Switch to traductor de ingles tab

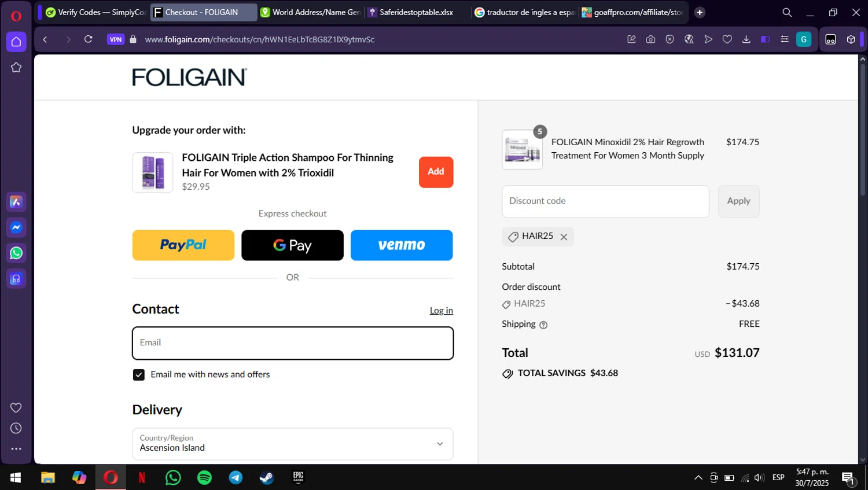525,12
